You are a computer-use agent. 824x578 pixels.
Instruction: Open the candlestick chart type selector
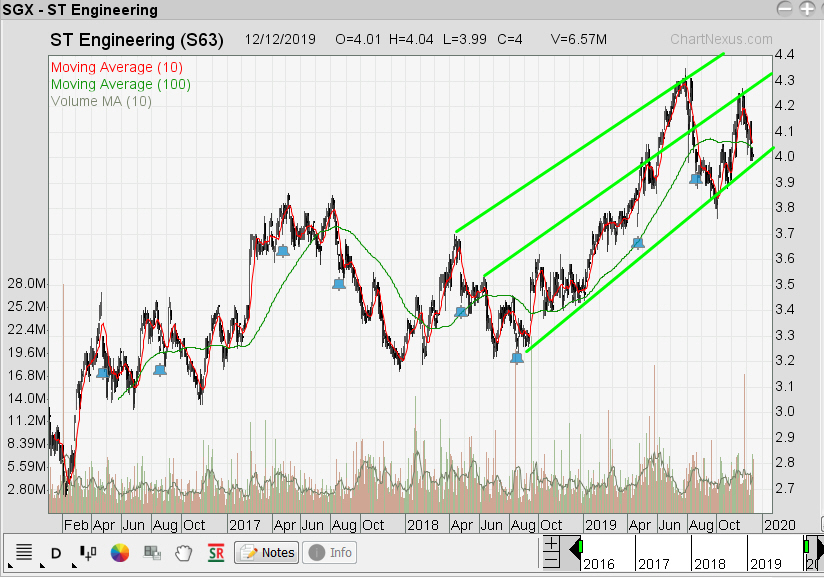click(88, 552)
